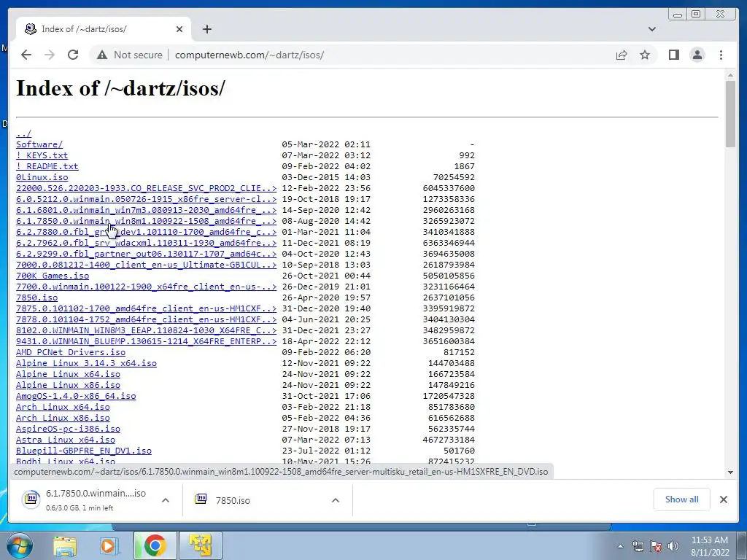Show hidden tray icons arrow
Viewport: 747px width, 560px height.
pos(620,546)
